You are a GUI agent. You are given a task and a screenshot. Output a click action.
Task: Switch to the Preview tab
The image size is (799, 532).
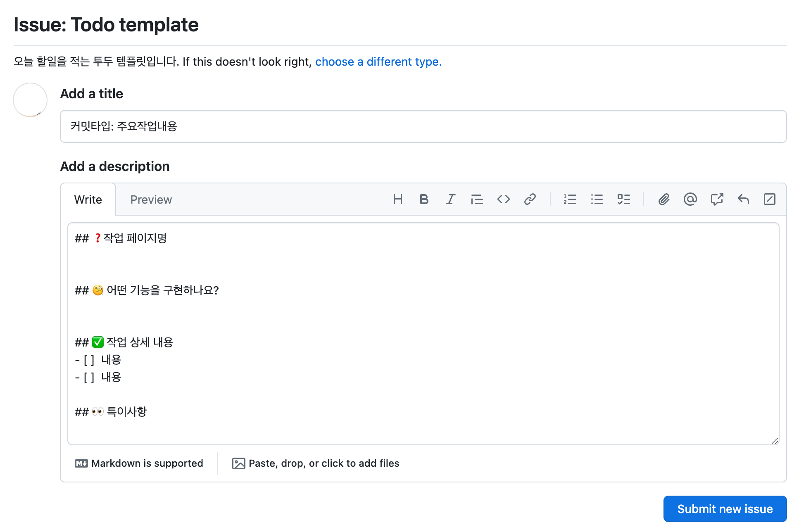pyautogui.click(x=151, y=199)
